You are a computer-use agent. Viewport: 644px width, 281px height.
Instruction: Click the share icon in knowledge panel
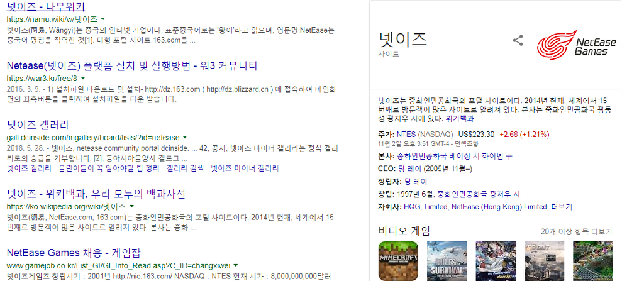pos(518,41)
